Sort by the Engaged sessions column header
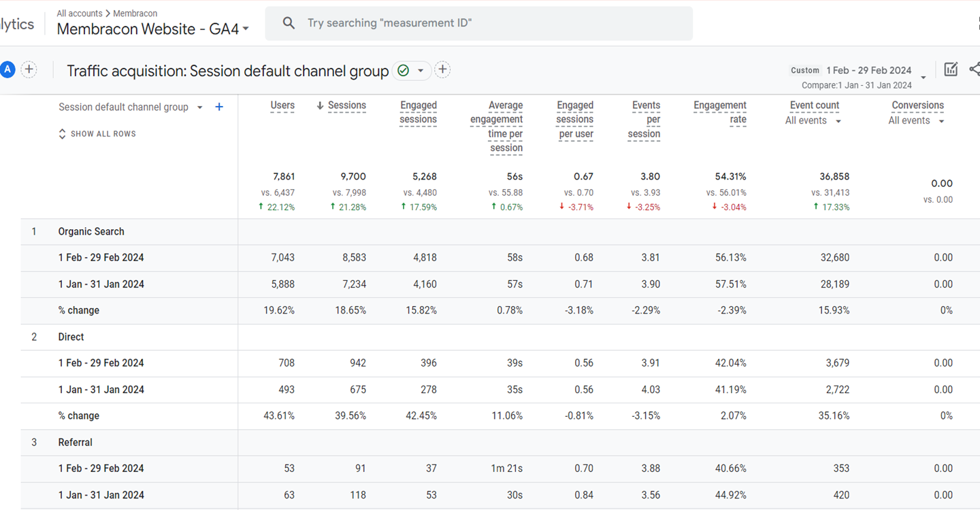 [419, 112]
